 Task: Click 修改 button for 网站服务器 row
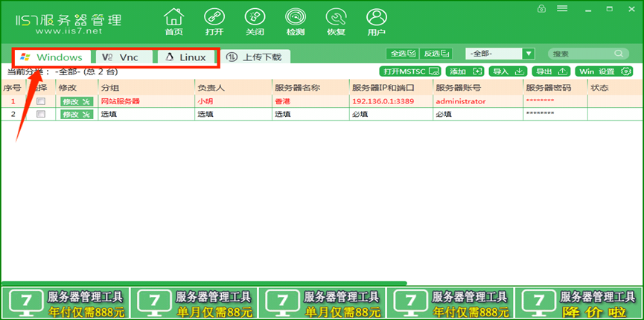(x=77, y=101)
